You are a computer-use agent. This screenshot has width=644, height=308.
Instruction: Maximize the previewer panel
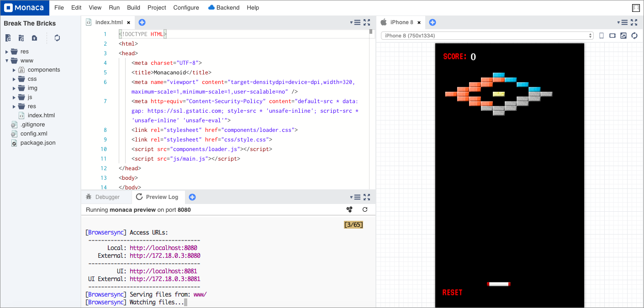634,22
